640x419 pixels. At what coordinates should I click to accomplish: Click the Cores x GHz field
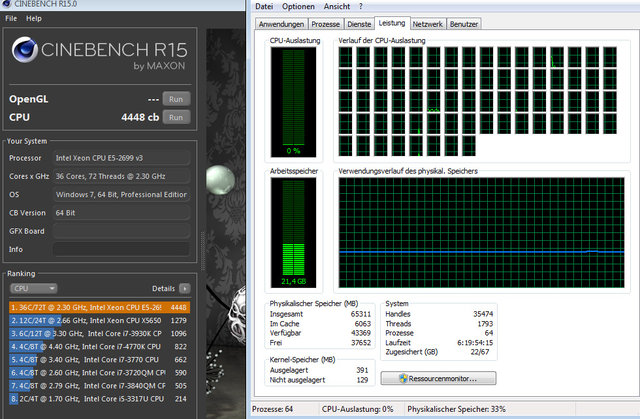pyautogui.click(x=122, y=176)
